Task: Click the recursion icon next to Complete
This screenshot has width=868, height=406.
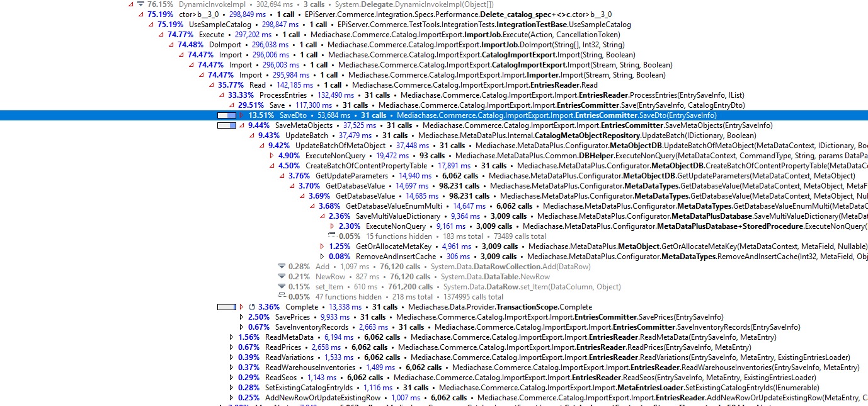Action: (252, 307)
